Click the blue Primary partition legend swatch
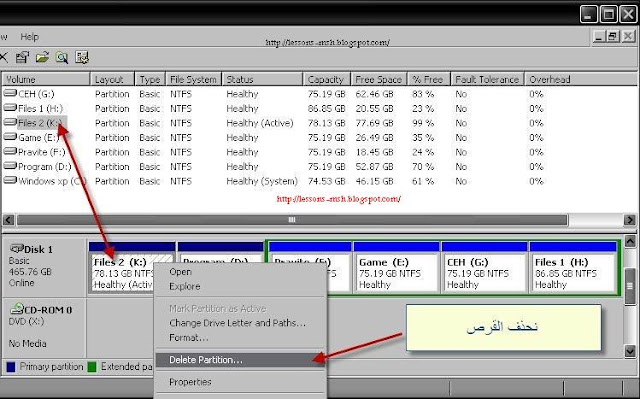The height and width of the screenshot is (399, 640). tap(11, 367)
